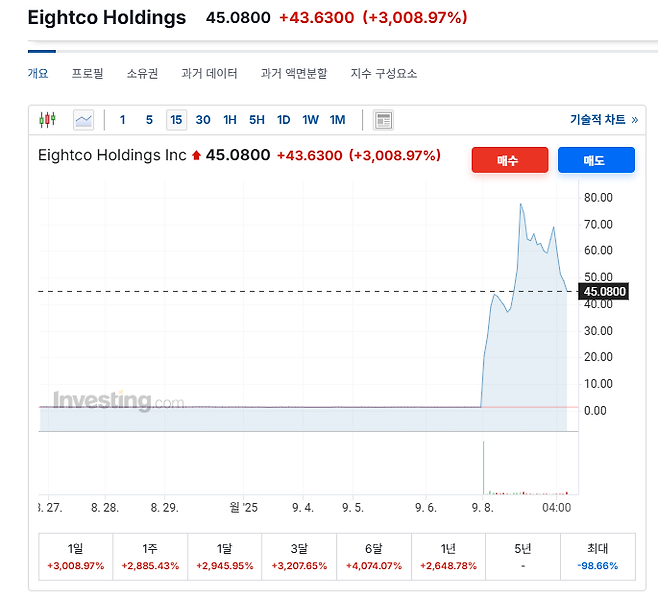Screen dimensions: 658x598
Task: Select the 15 minute interval
Action: pyautogui.click(x=176, y=120)
